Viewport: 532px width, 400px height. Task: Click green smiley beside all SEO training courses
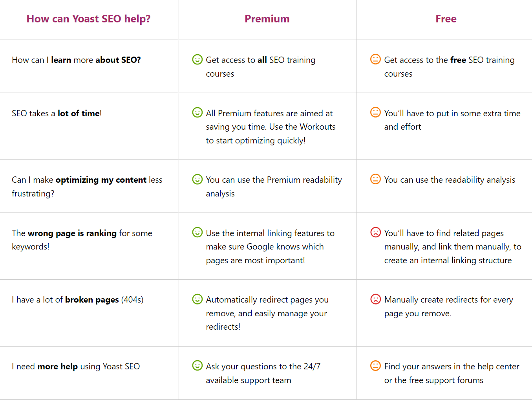(197, 59)
